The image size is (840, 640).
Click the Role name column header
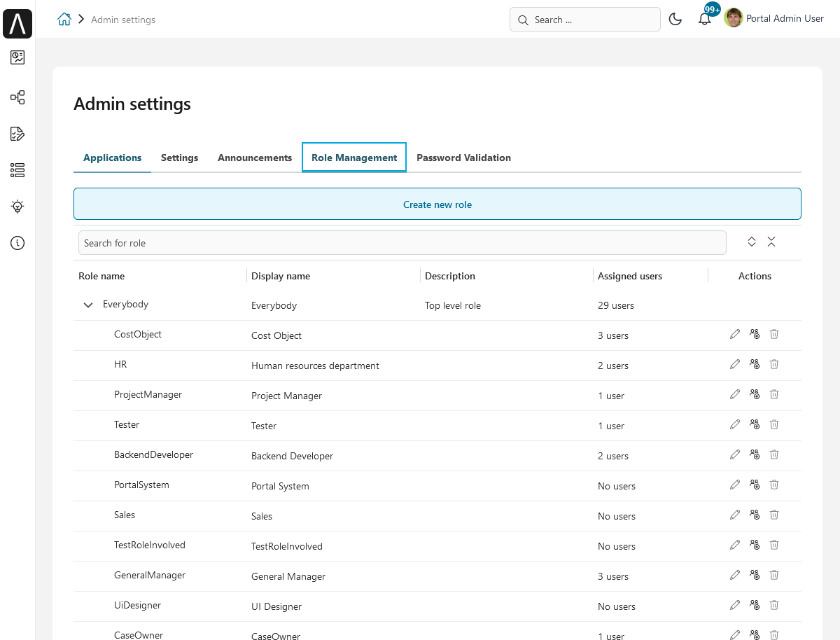click(101, 276)
